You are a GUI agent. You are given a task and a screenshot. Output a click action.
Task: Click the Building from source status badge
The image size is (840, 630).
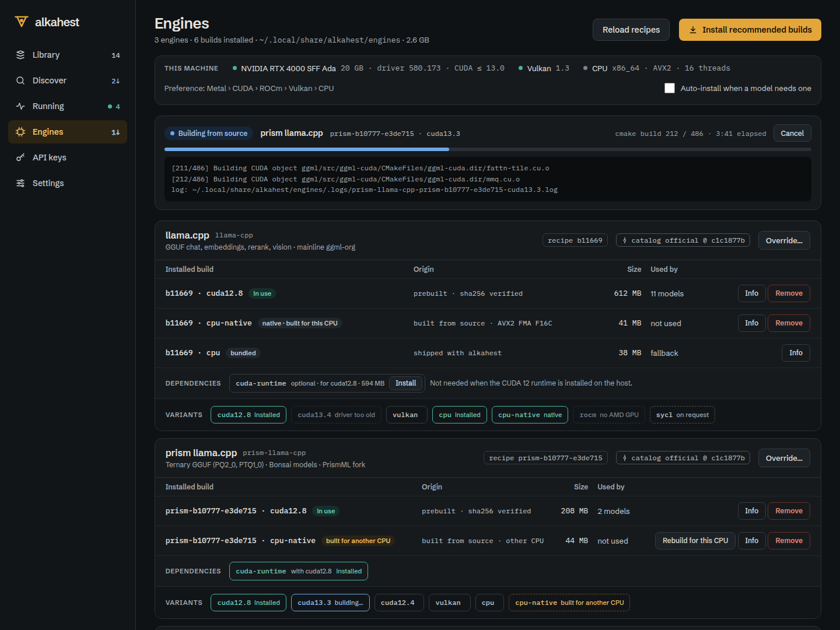click(209, 134)
